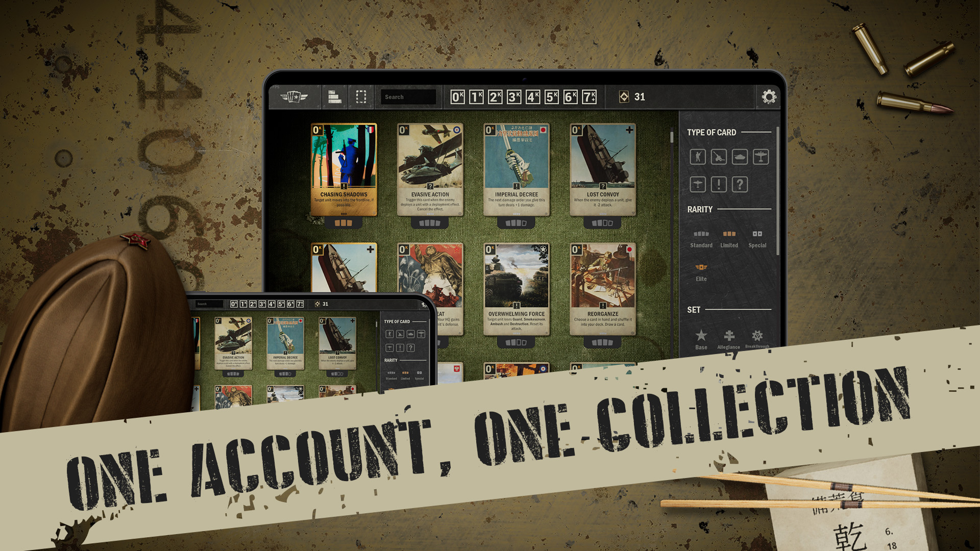The image size is (980, 551).
Task: Filter cards by artillery type
Action: pyautogui.click(x=719, y=157)
